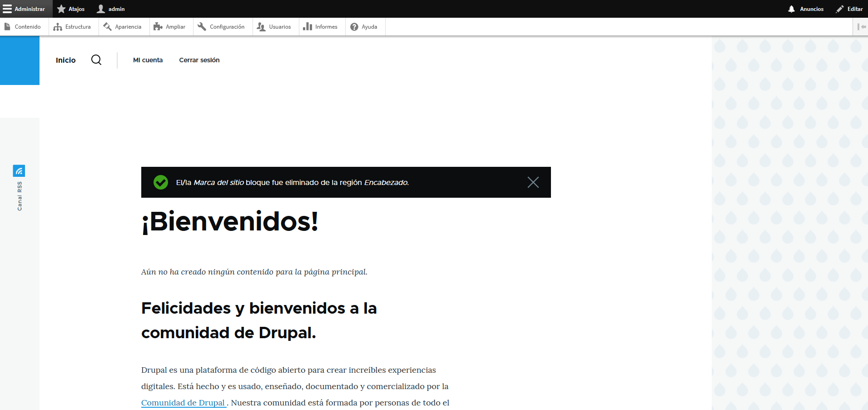868x410 pixels.
Task: Open the Canal RSS feed icon
Action: point(19,171)
